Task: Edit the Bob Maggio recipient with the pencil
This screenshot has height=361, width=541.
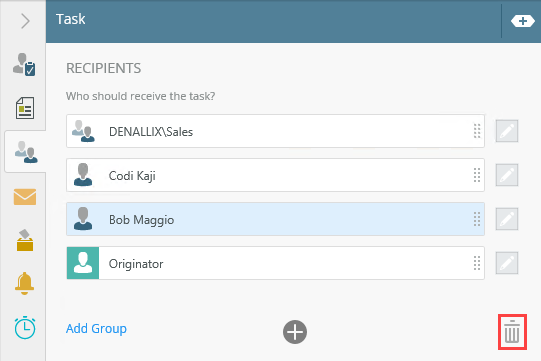Action: pos(507,219)
